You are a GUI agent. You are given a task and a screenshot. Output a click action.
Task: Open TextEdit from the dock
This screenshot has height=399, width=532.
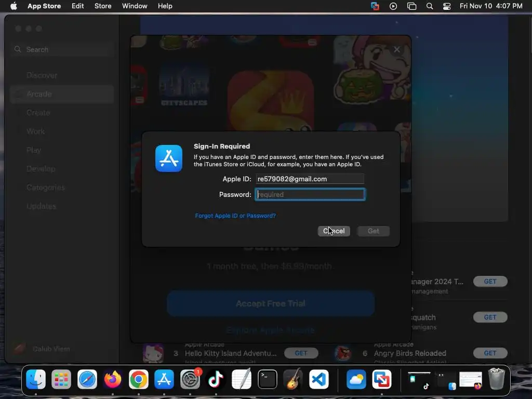242,379
